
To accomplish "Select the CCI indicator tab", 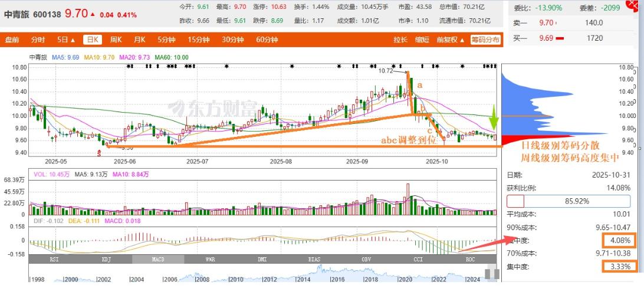I will point(418,259).
